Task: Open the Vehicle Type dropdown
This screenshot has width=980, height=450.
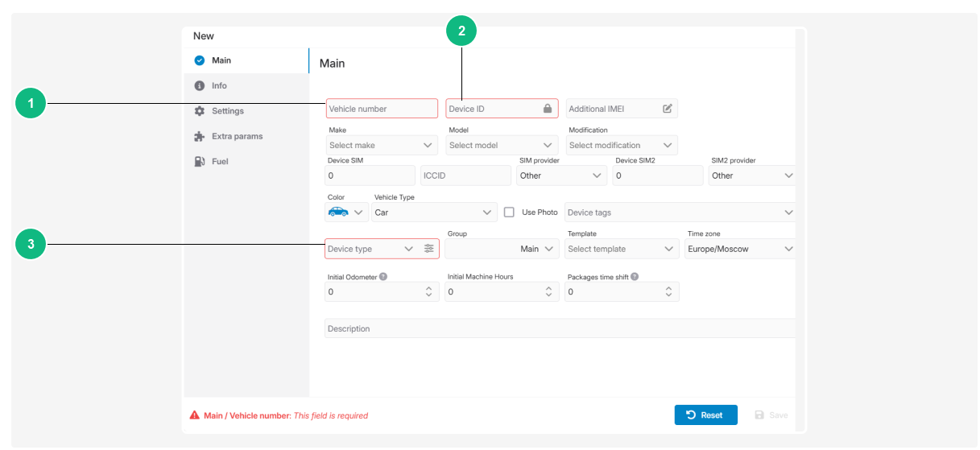Action: point(434,213)
